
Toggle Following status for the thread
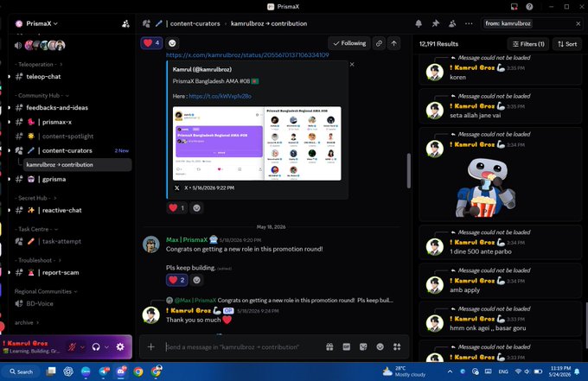coord(349,43)
